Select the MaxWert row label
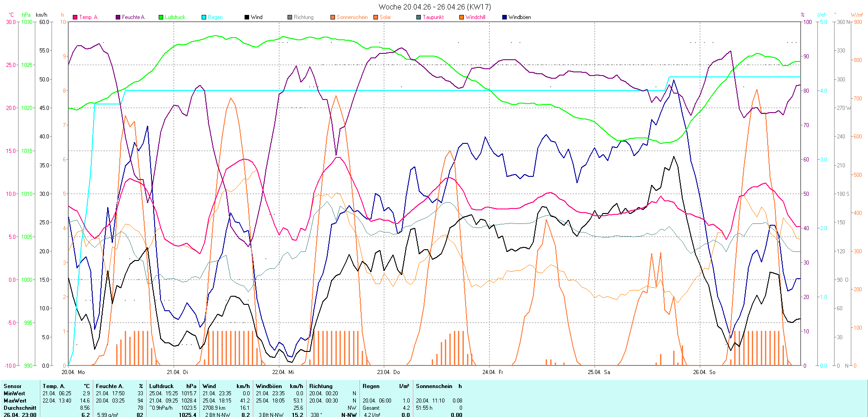 coord(15,401)
